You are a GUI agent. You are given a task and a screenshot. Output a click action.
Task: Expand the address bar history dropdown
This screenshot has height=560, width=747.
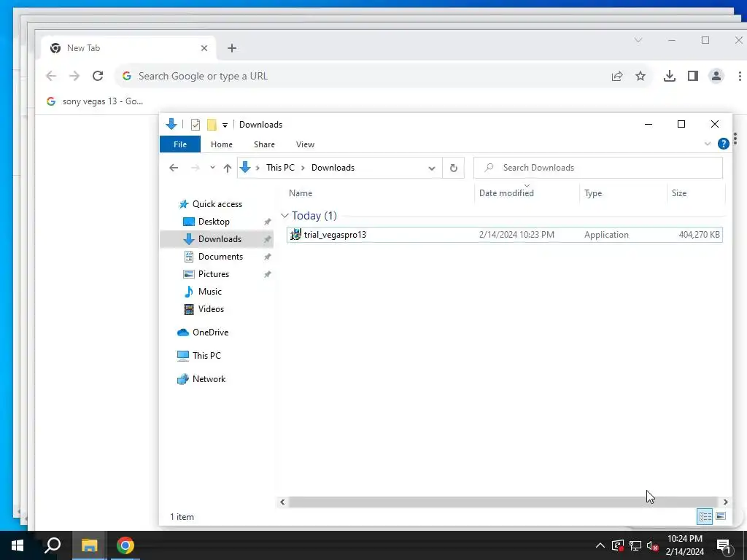tap(432, 168)
